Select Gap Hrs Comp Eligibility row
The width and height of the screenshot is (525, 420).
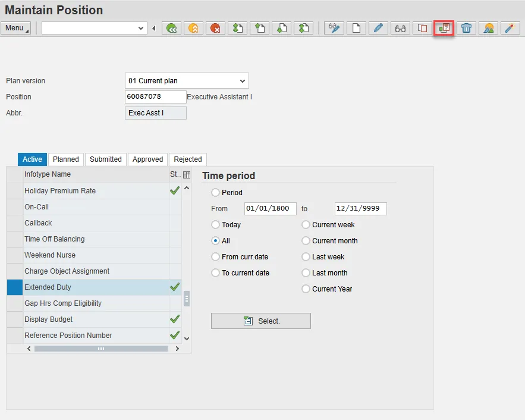[x=94, y=303]
